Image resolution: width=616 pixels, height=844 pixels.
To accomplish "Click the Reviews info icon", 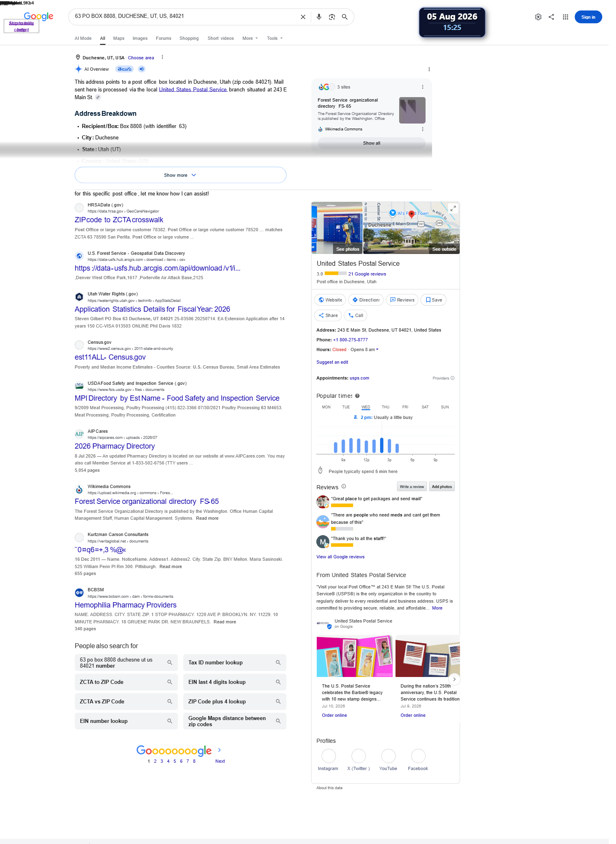I will point(344,486).
